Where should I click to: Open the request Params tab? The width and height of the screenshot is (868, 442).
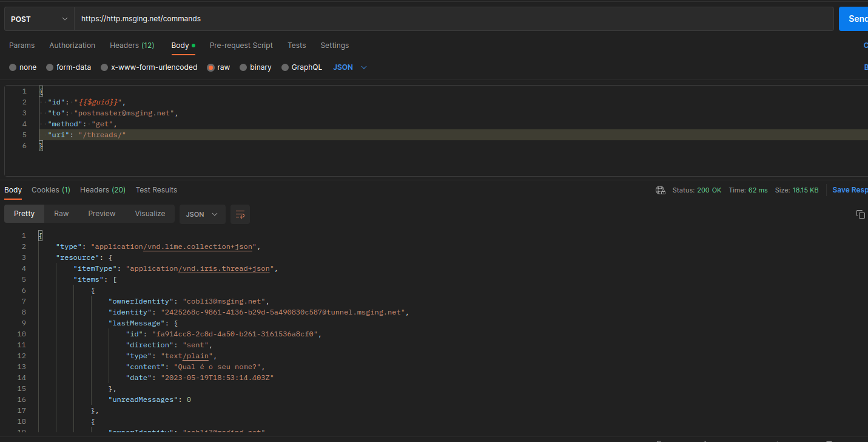(x=22, y=46)
